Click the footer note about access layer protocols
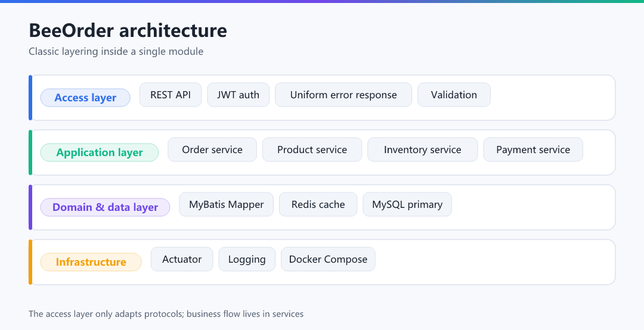The height and width of the screenshot is (330, 644). [x=166, y=314]
